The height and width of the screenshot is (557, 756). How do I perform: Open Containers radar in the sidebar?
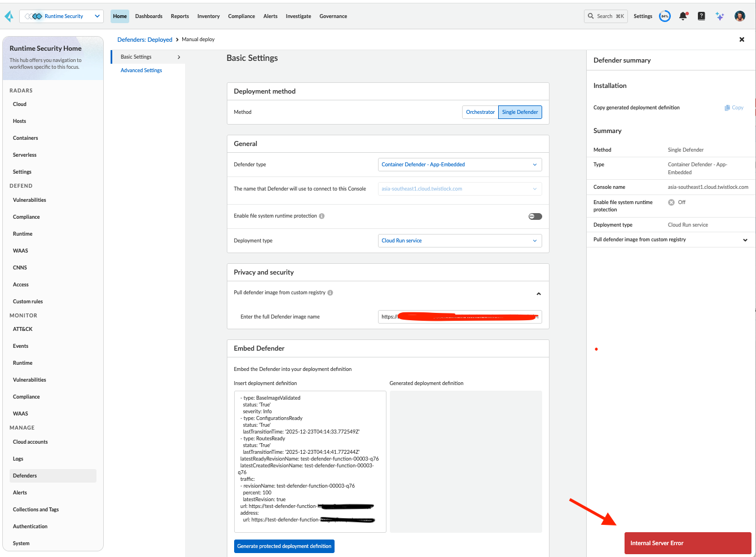(25, 138)
